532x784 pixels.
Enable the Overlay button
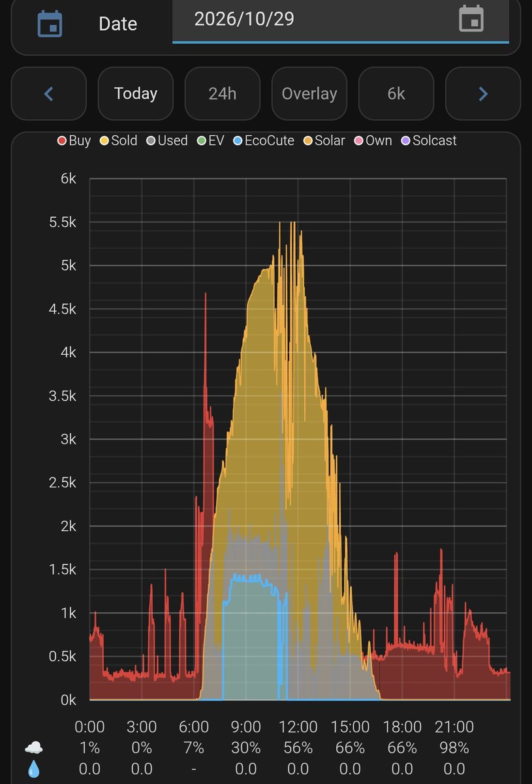tap(309, 94)
